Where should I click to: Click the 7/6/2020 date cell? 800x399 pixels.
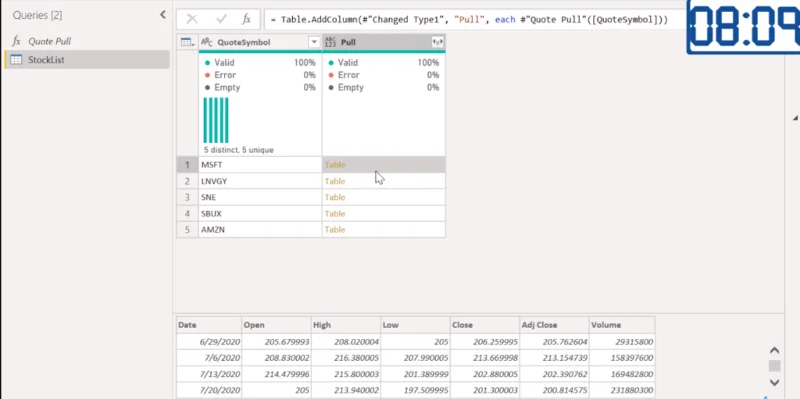(209, 358)
